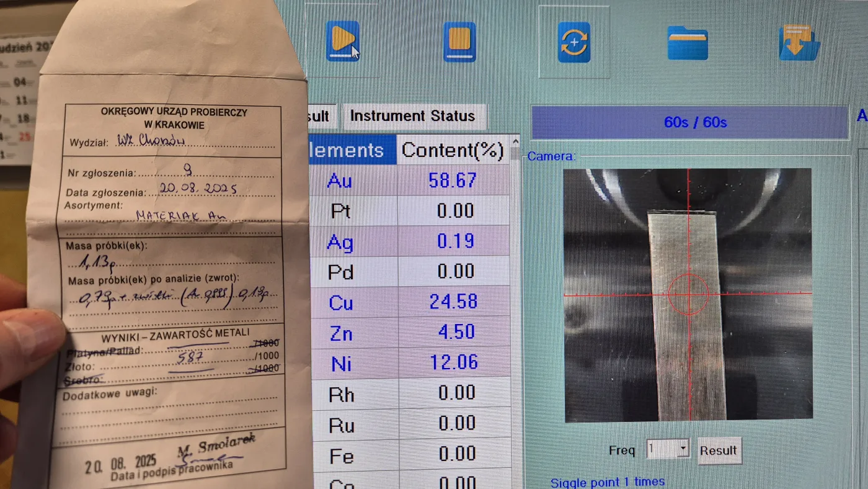The height and width of the screenshot is (489, 868).
Task: Click the 60s / 60s progress bar
Action: (x=689, y=122)
